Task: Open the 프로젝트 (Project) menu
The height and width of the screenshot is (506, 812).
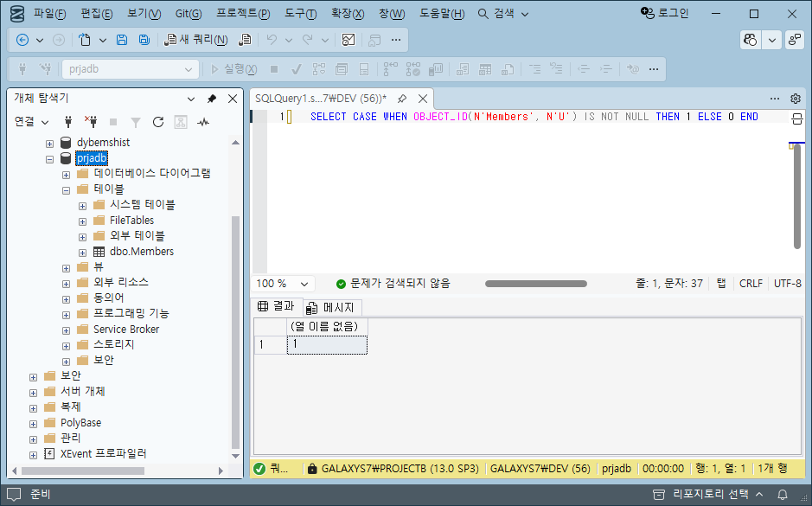Action: 243,14
